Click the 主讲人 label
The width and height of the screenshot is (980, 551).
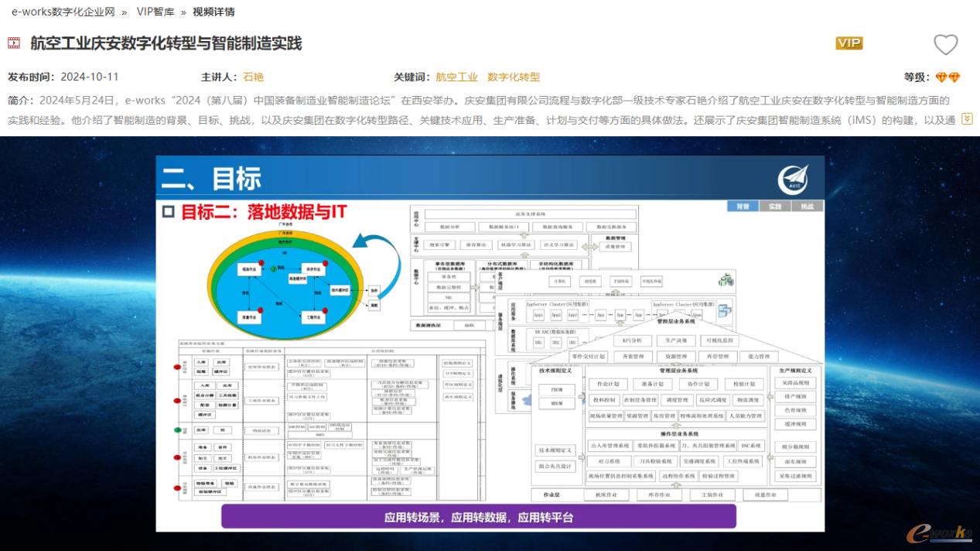pos(219,77)
